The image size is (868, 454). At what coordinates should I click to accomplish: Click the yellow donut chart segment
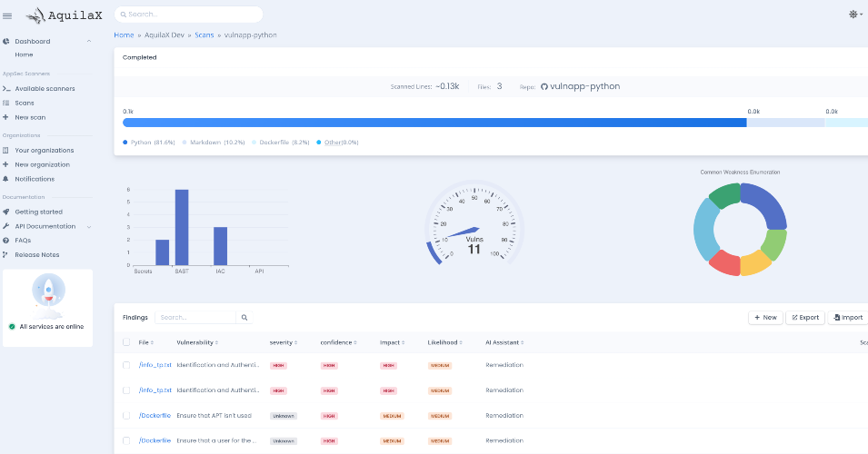point(755,263)
